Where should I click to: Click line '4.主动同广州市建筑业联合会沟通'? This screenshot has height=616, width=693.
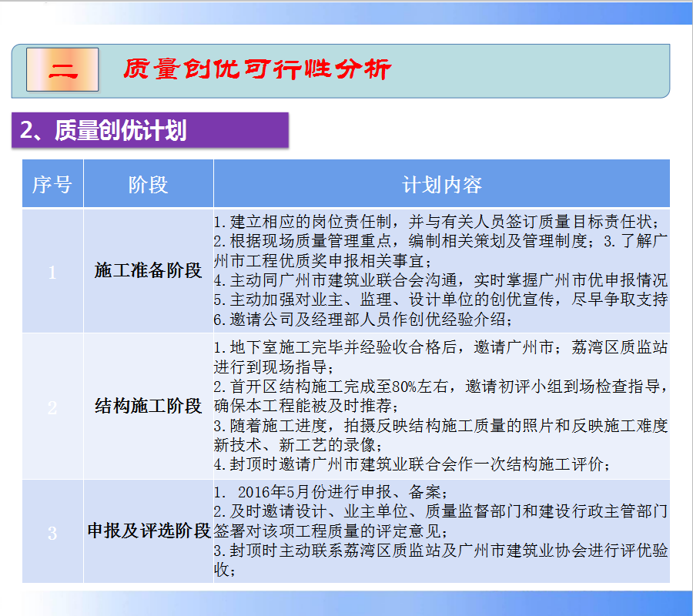pos(440,280)
